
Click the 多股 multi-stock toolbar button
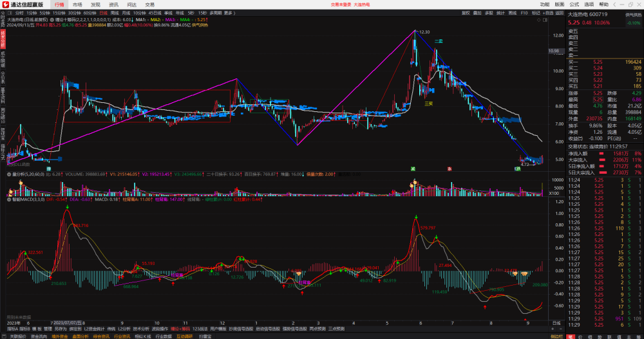[x=489, y=13]
